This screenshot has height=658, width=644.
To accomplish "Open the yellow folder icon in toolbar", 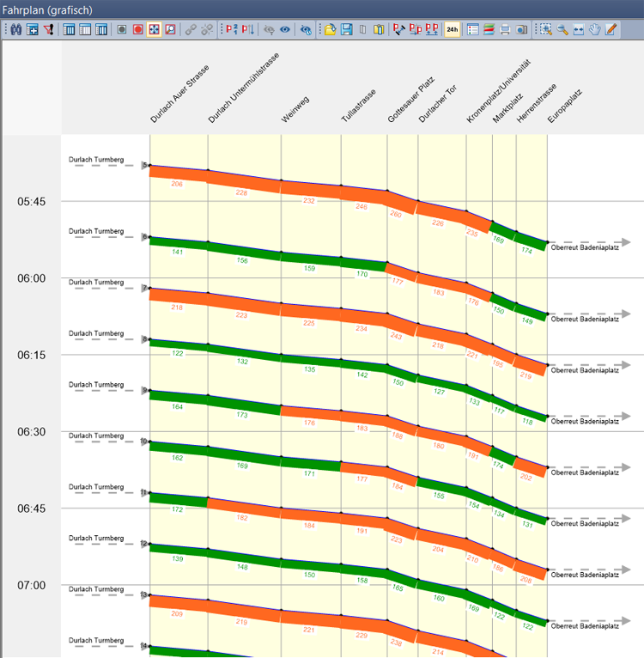I will (x=330, y=29).
